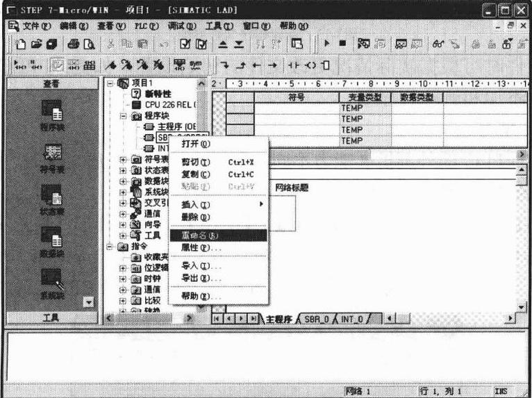Choose 删除 in context menu
The image size is (532, 398).
click(218, 217)
